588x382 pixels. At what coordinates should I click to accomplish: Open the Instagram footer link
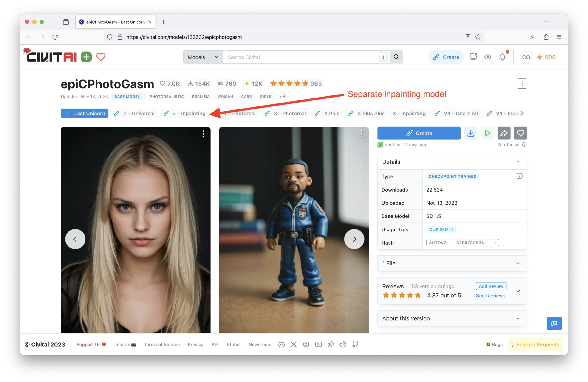click(306, 345)
